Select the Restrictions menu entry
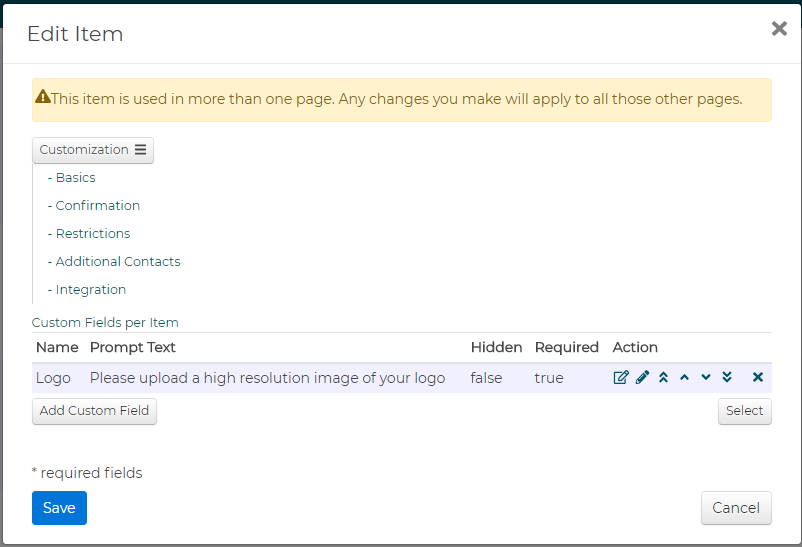The height and width of the screenshot is (547, 802). tap(93, 234)
